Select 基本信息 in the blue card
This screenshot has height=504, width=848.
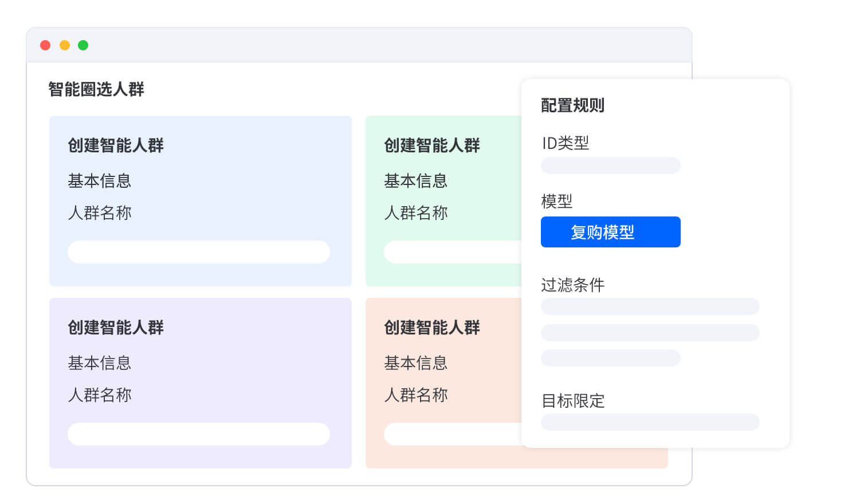click(x=100, y=181)
